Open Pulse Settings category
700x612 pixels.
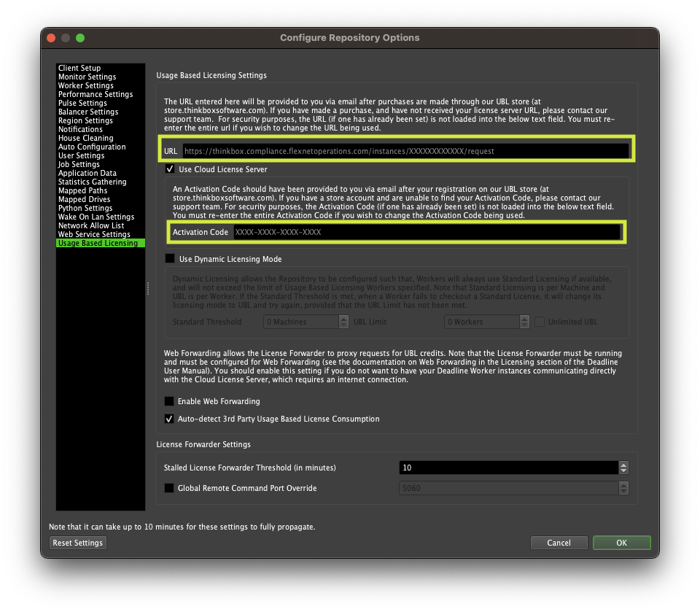click(x=101, y=103)
